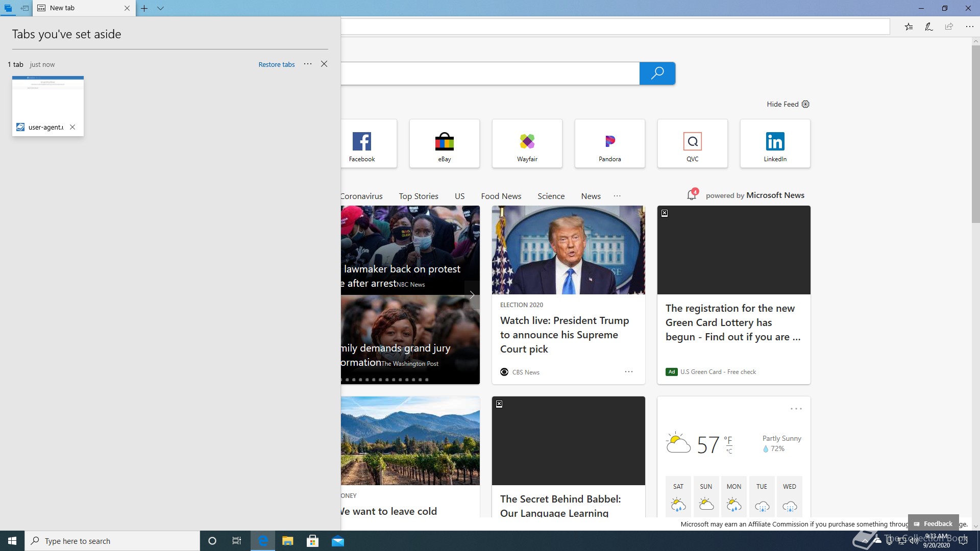Select the SUN forecast day
The width and height of the screenshot is (980, 551).
pos(706,496)
